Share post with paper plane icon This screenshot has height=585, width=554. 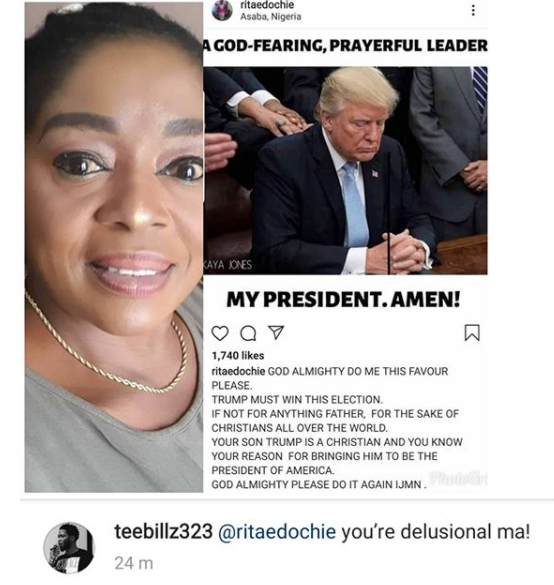point(276,332)
